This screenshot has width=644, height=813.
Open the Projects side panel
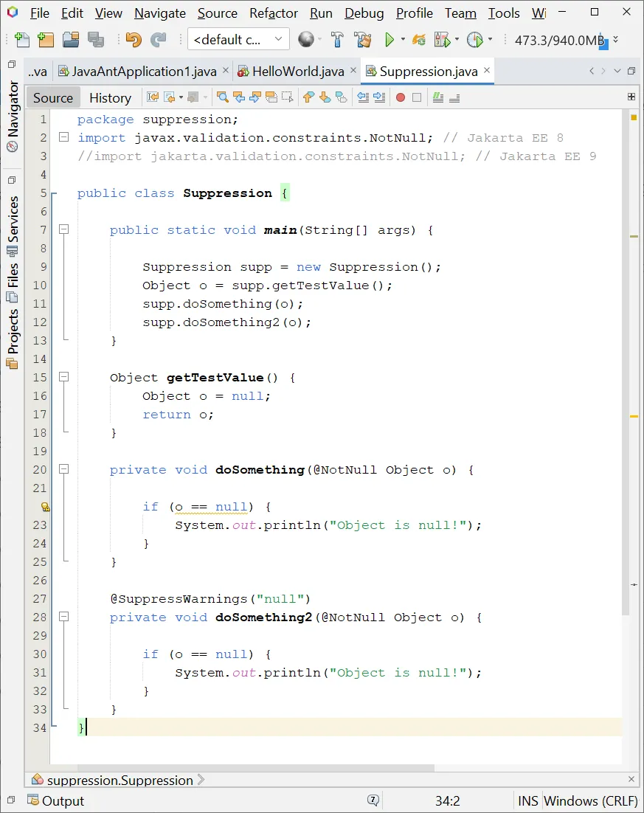click(12, 339)
